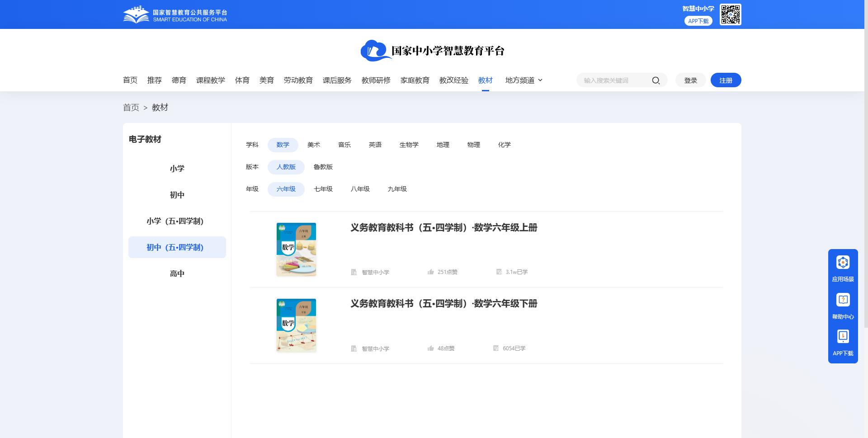The height and width of the screenshot is (438, 868).
Task: Click the search magnifier icon
Action: pos(656,80)
